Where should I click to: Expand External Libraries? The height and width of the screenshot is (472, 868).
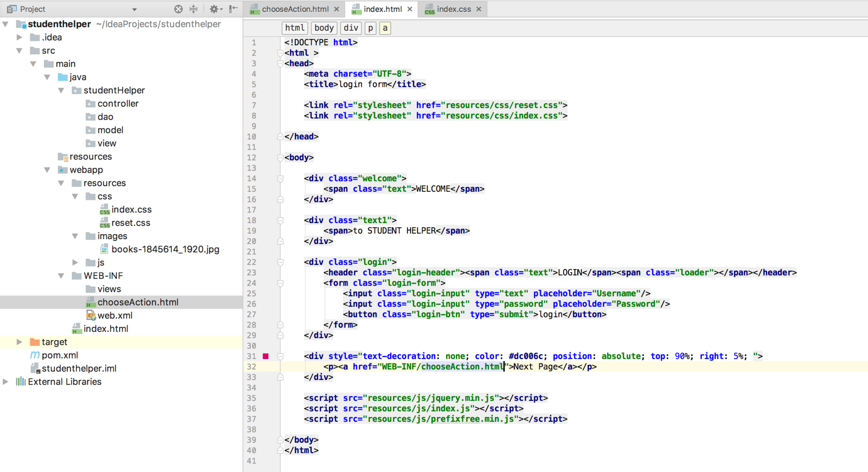click(x=5, y=382)
